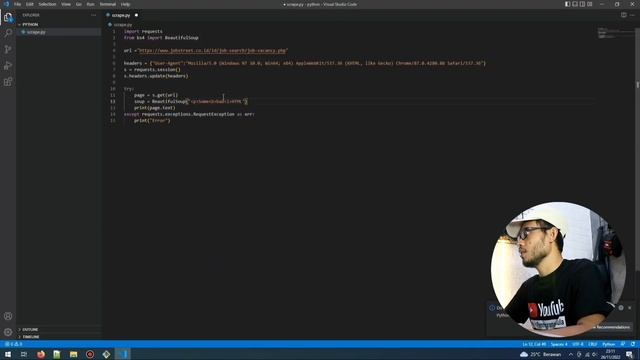Click Customize Layout icon in title bar

[x=590, y=4]
